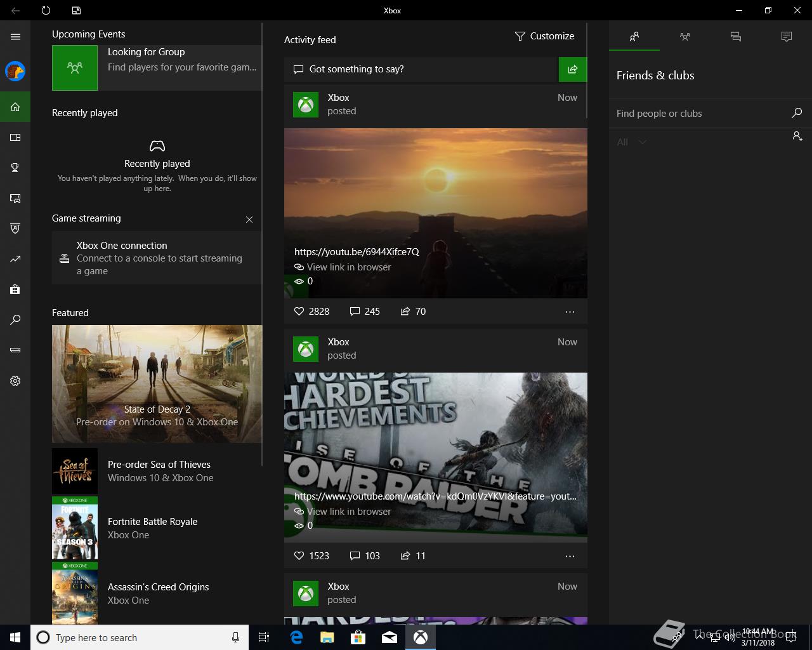Click search magnifier in Friends panel

[x=797, y=113]
